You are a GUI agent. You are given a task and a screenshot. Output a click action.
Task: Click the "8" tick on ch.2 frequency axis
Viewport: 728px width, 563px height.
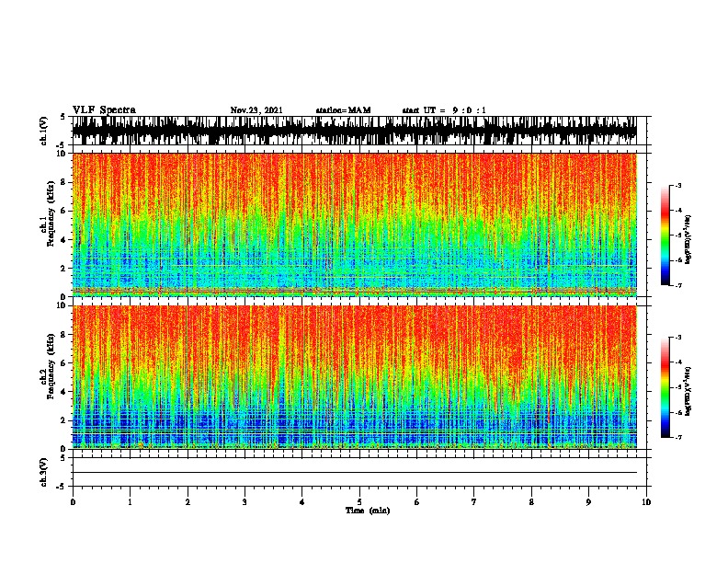[x=64, y=335]
